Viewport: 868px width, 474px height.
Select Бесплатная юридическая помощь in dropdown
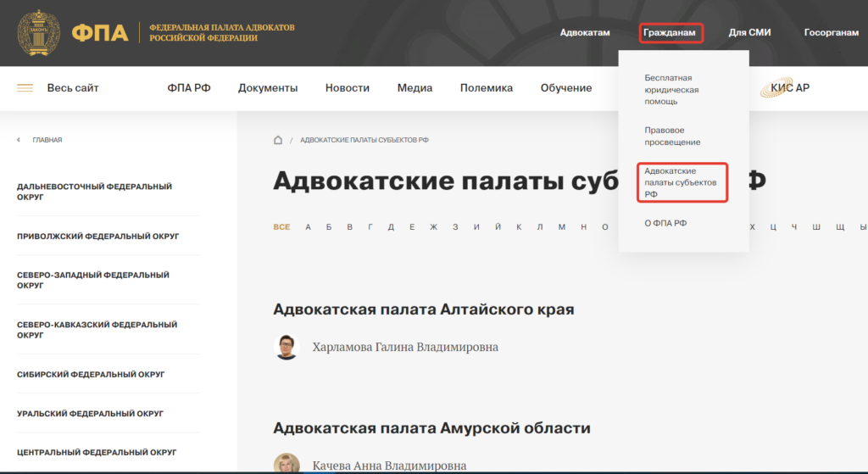[671, 90]
